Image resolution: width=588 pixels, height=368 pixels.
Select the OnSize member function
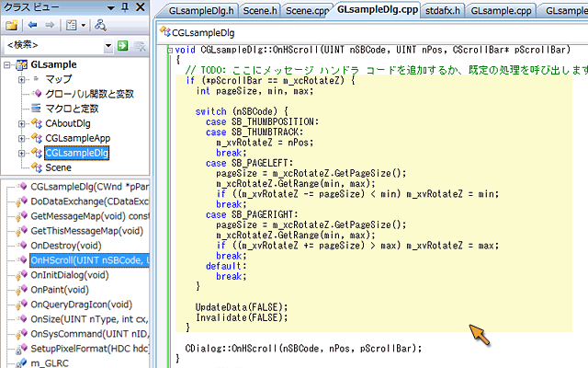[x=89, y=319]
